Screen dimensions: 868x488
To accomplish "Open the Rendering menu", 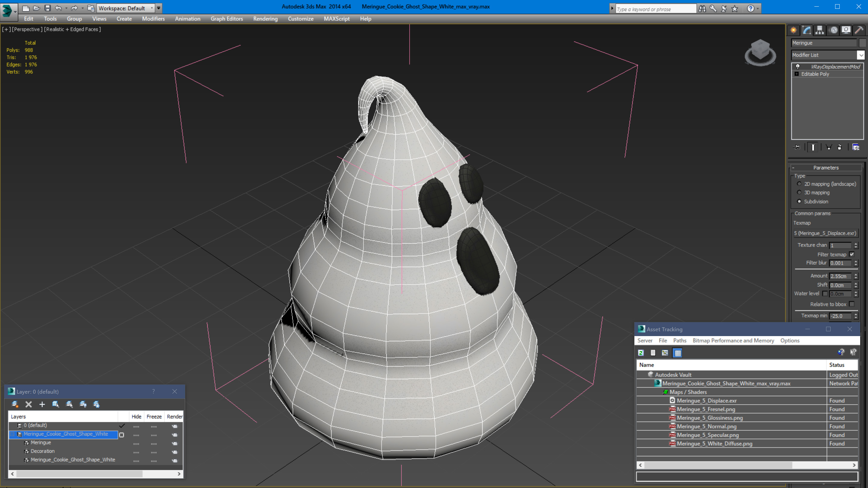I will point(265,19).
